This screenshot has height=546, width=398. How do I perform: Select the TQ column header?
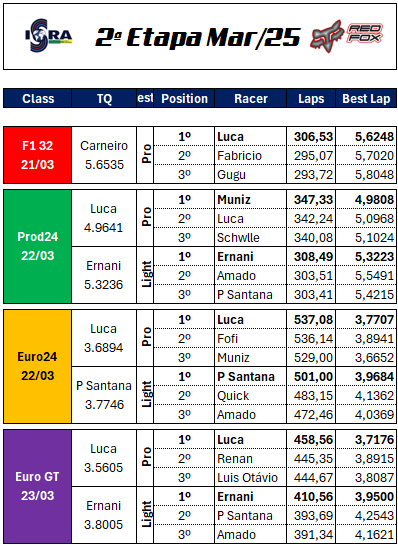[104, 99]
